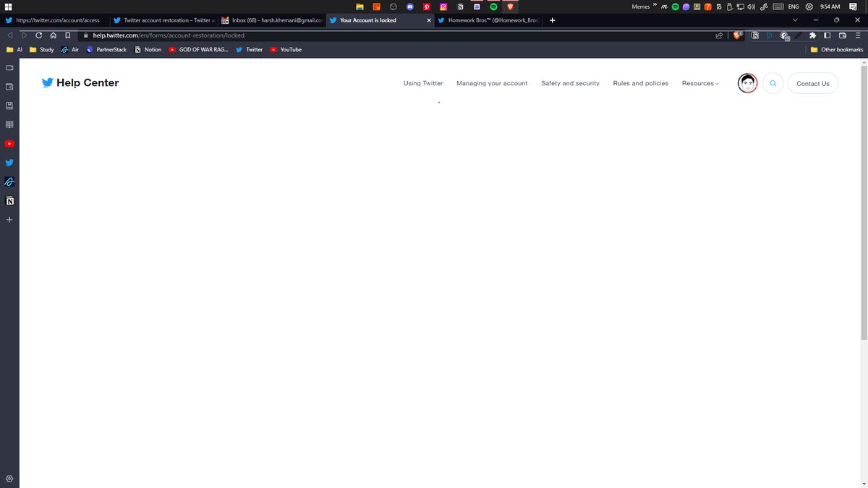Open Managing your account menu item

492,83
